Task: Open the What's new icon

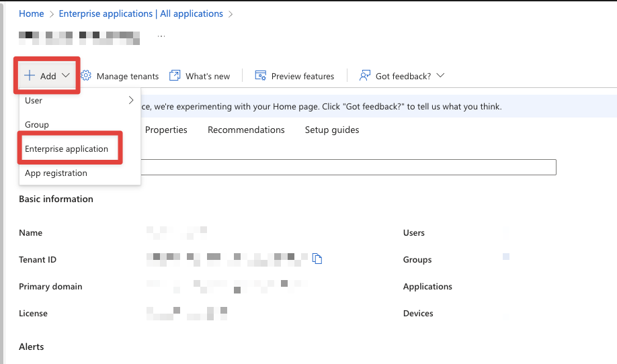Action: 175,76
